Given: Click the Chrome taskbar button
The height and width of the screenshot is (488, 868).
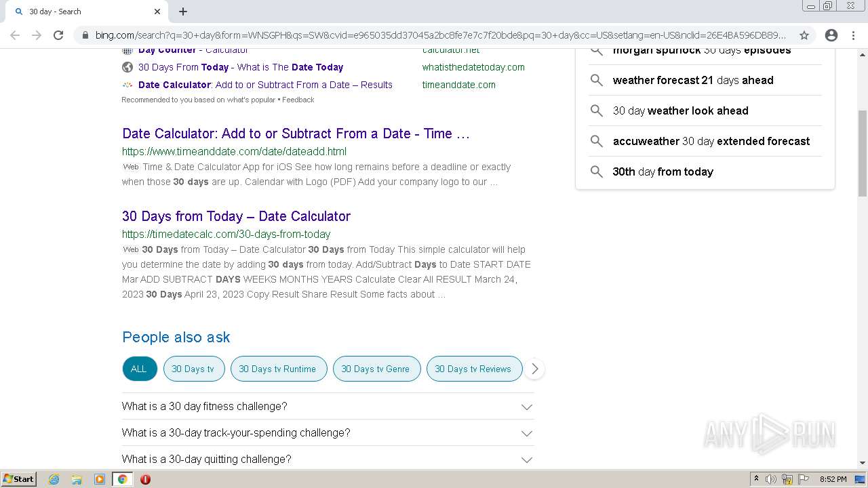Looking at the screenshot, I should tap(122, 479).
